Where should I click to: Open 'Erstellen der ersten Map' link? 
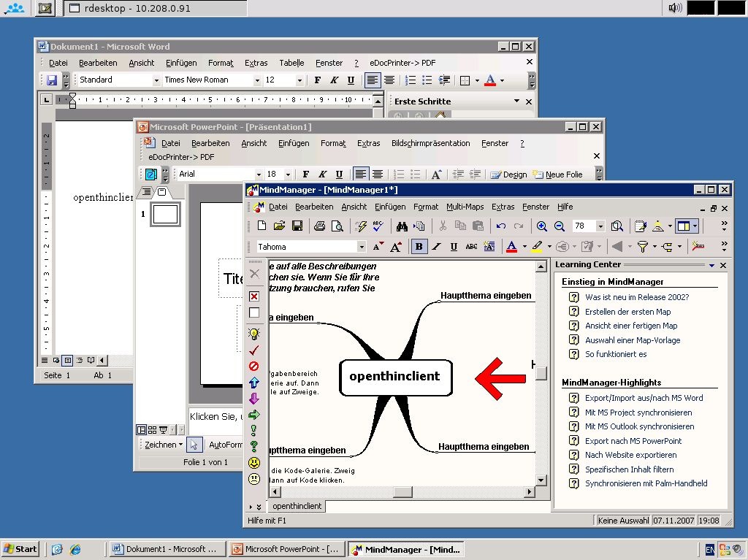[627, 312]
